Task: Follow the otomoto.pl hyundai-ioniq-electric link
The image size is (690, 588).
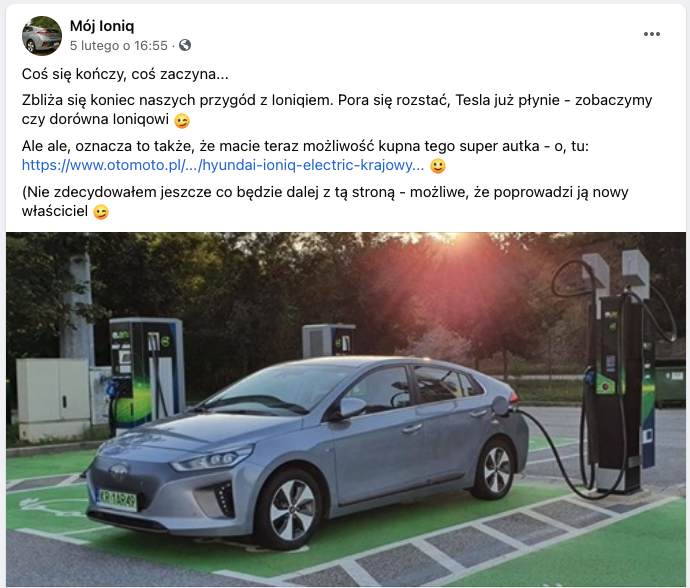Action: pyautogui.click(x=223, y=165)
